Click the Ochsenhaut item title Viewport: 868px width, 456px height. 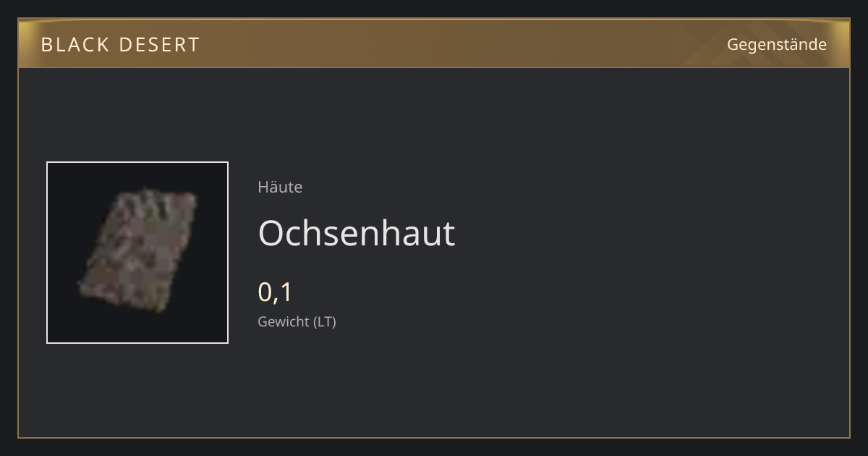tap(357, 233)
